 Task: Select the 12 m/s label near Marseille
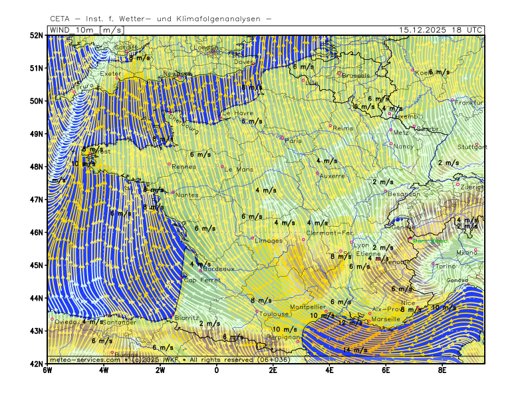(350, 323)
